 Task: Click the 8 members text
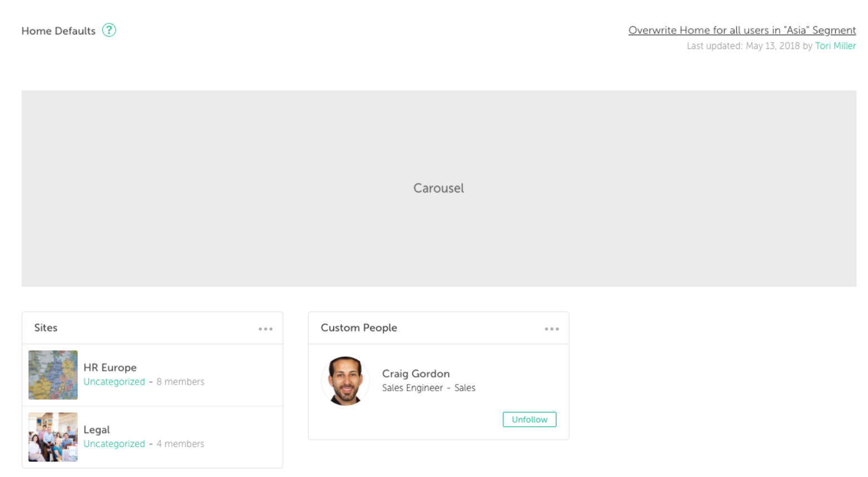180,382
